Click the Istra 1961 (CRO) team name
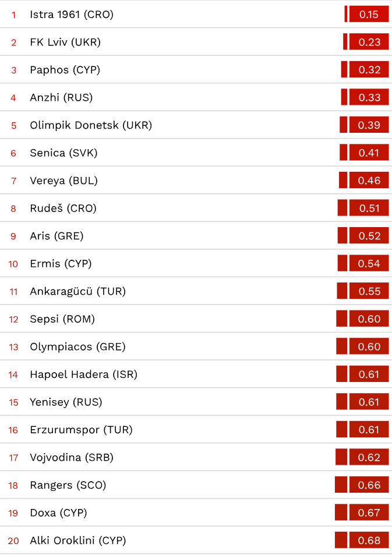Viewport: 392px width, 555px height. coord(72,15)
